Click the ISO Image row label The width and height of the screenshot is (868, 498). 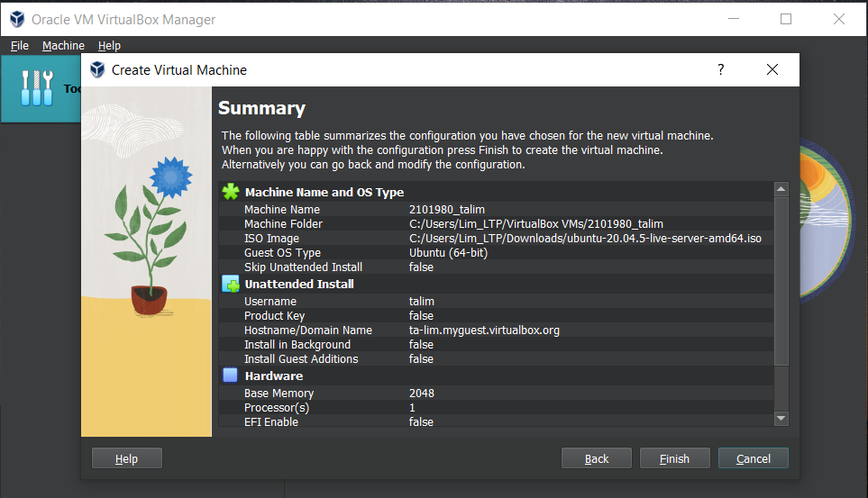[271, 238]
